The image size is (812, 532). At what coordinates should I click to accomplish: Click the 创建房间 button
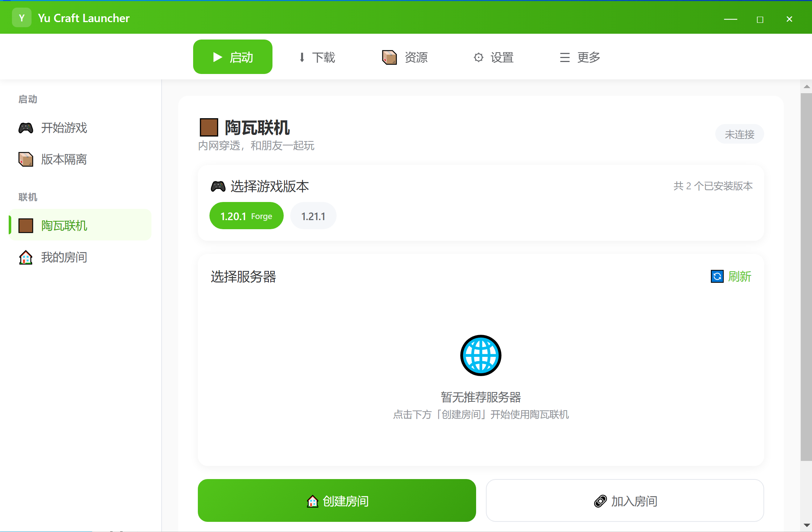pyautogui.click(x=337, y=500)
